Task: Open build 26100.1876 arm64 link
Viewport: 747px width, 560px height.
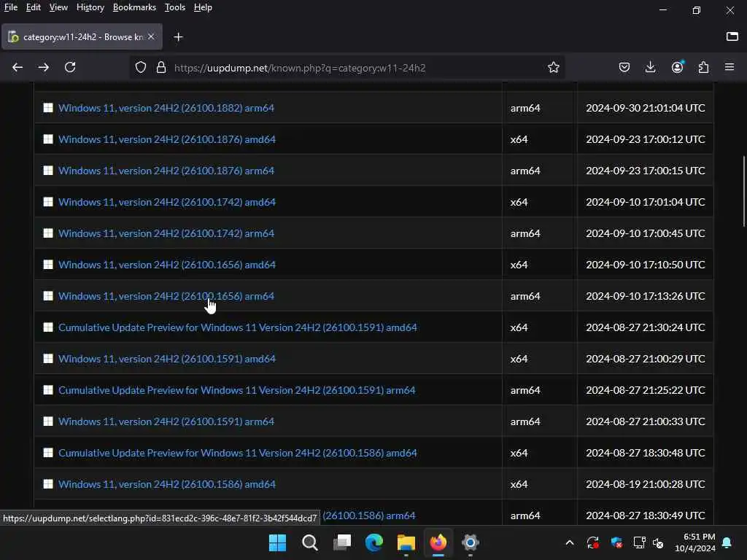Action: coord(166,171)
